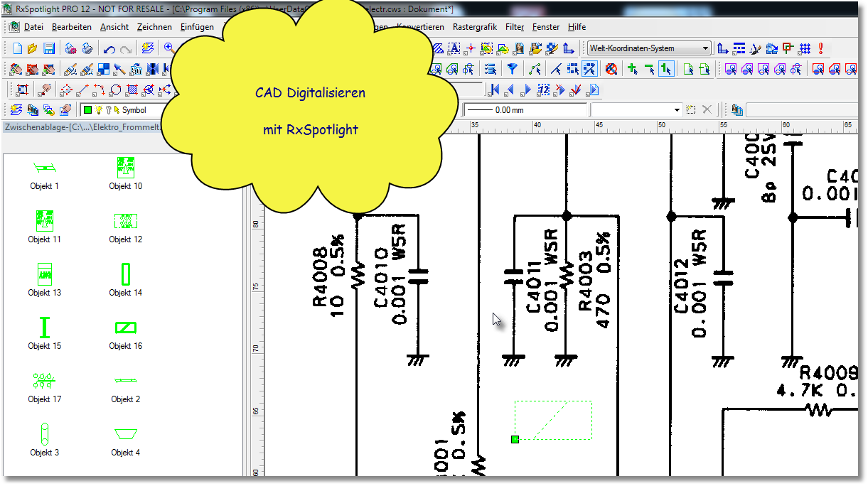This screenshot has width=868, height=486.
Task: Click the mirror raster icon with blue triangles
Action: 153,68
